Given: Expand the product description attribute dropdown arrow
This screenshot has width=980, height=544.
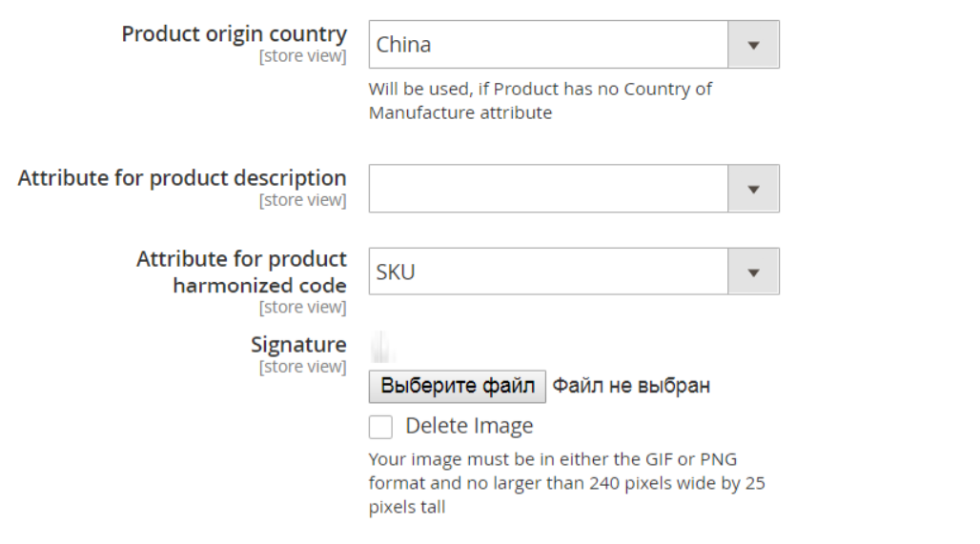Looking at the screenshot, I should tap(753, 189).
